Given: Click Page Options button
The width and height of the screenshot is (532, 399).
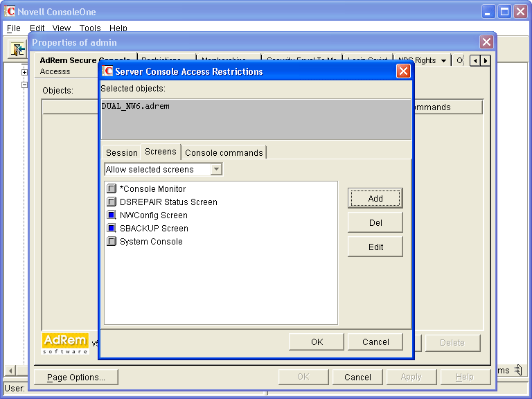Looking at the screenshot, I should coord(76,377).
